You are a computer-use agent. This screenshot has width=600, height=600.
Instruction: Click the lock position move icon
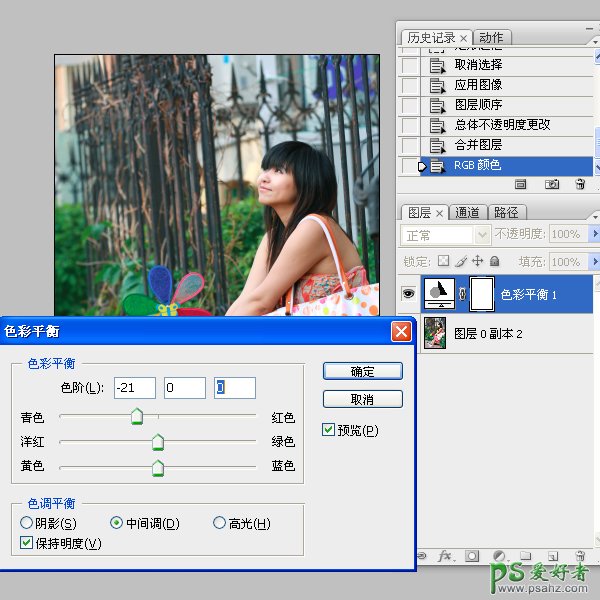pyautogui.click(x=477, y=262)
